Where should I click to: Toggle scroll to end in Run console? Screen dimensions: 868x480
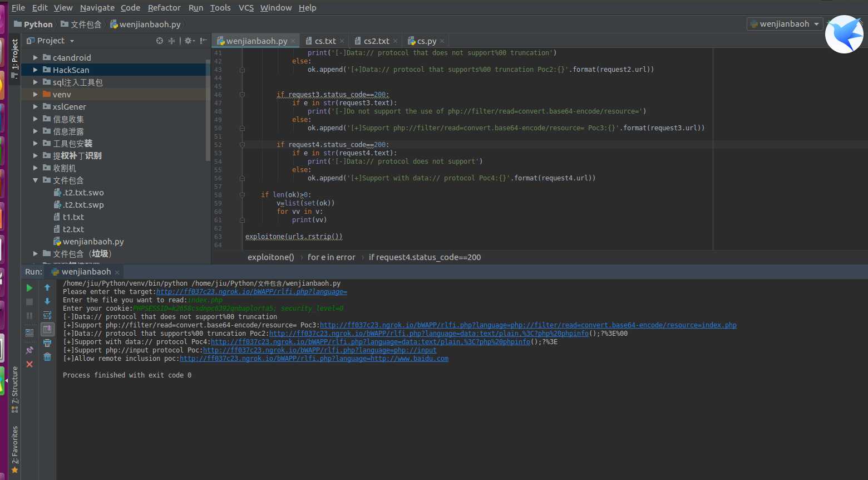(47, 329)
